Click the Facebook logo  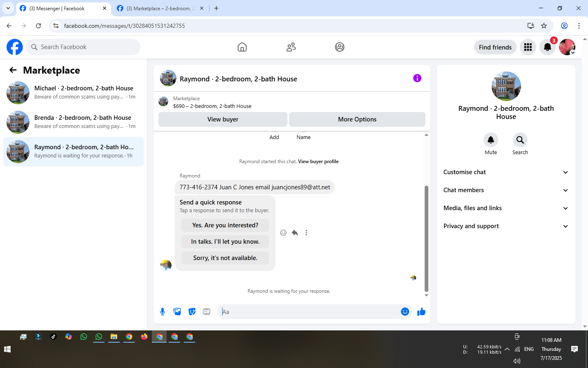15,47
